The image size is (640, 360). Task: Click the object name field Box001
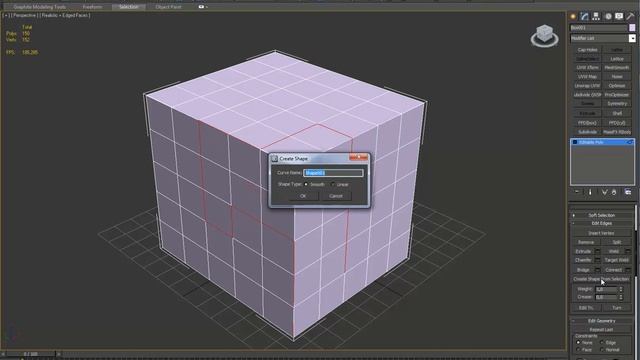pos(598,28)
